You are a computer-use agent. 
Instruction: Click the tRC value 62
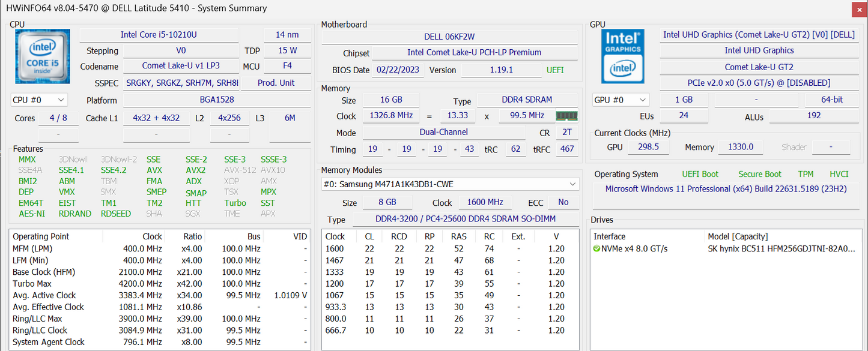pyautogui.click(x=515, y=149)
